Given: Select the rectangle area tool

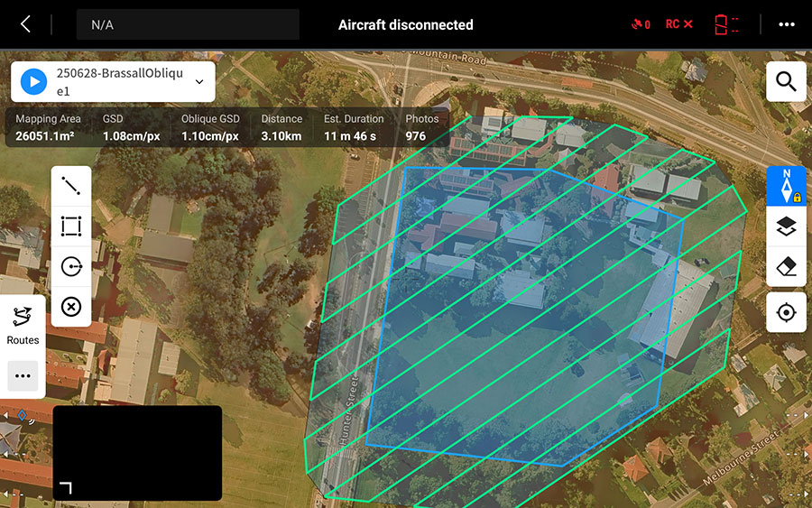Looking at the screenshot, I should click(71, 226).
